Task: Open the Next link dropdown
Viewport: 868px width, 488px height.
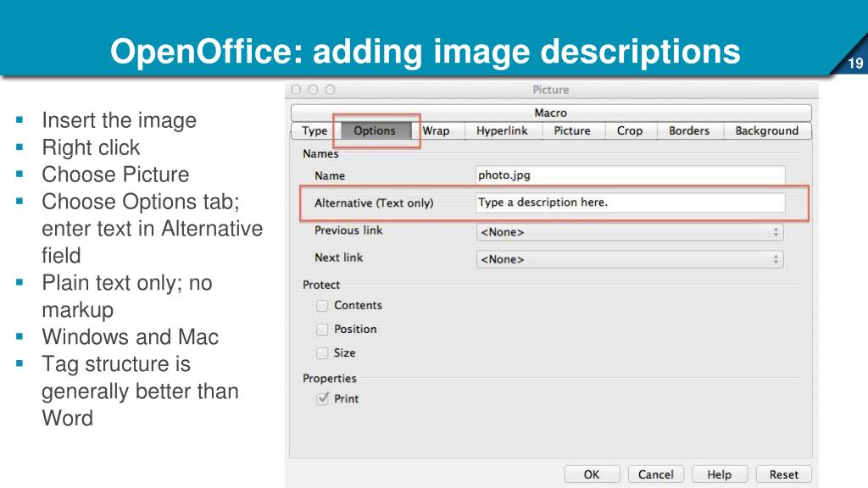Action: click(630, 259)
